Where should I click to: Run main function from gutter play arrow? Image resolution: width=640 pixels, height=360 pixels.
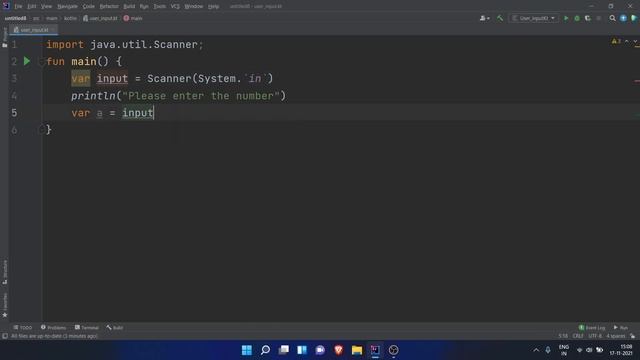pos(27,61)
